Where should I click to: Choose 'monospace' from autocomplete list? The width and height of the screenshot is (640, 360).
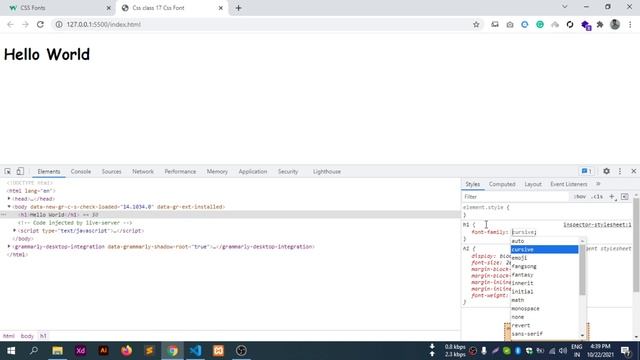544,309
